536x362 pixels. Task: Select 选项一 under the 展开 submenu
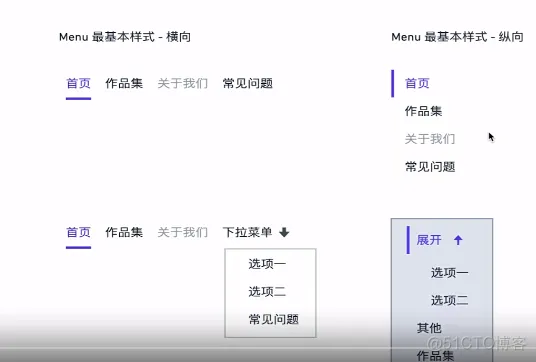(x=449, y=273)
